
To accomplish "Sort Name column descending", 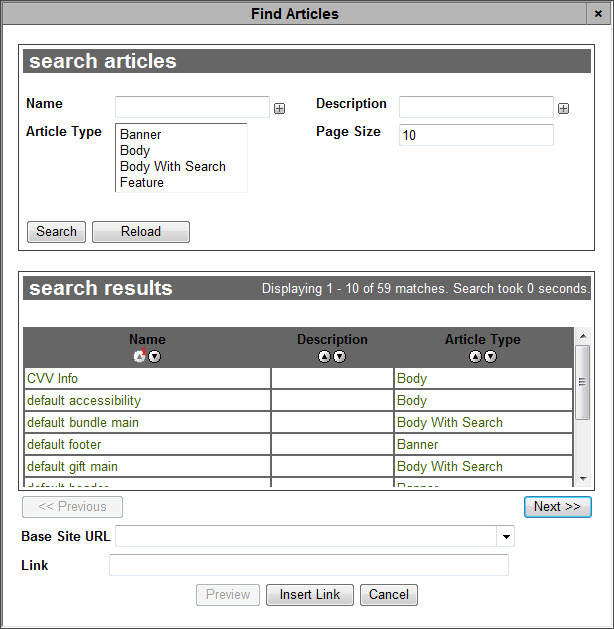I will (x=154, y=356).
